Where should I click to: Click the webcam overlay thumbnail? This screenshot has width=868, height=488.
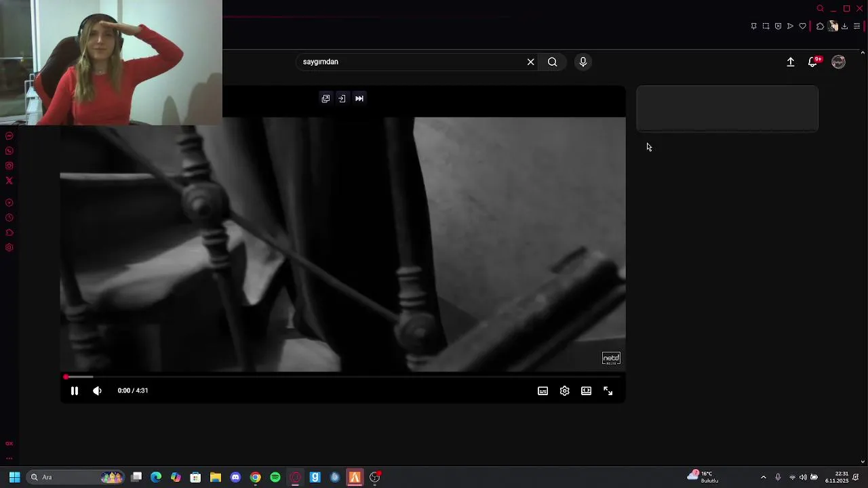point(111,62)
